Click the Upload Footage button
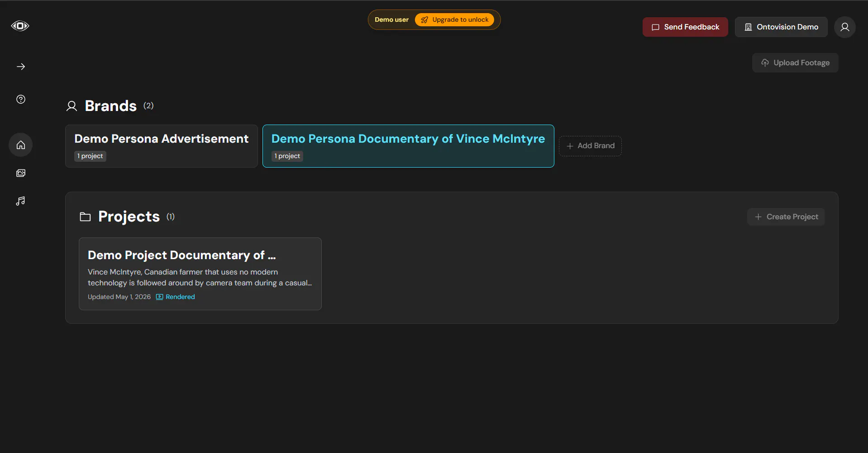Viewport: 868px width, 453px height. [x=795, y=63]
